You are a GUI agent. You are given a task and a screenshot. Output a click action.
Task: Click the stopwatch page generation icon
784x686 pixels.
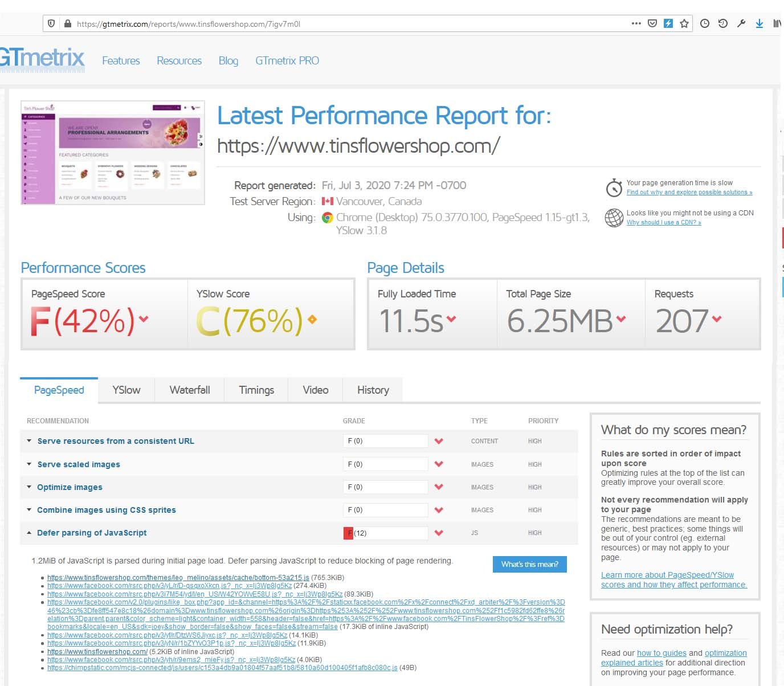pyautogui.click(x=614, y=187)
